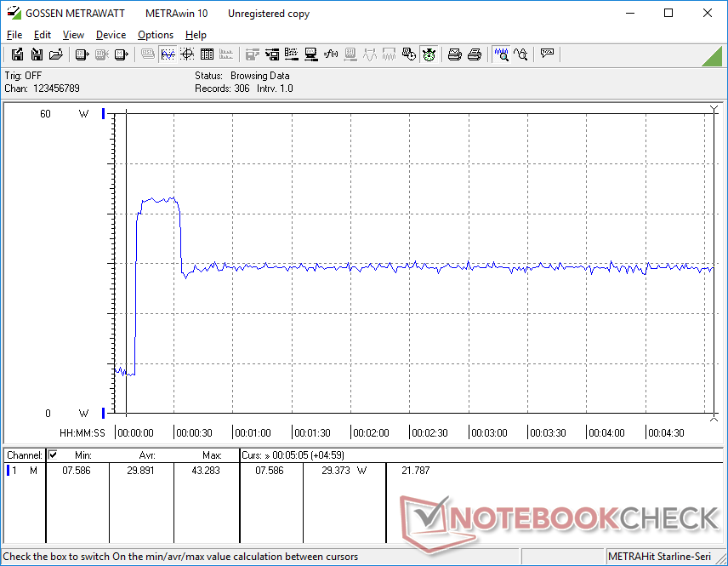
Task: Click the printer icon
Action: coord(474,54)
